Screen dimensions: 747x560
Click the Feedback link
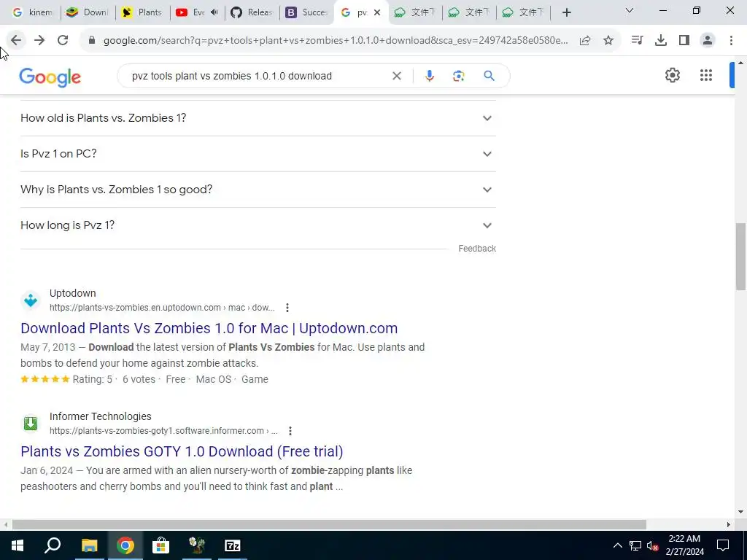pyautogui.click(x=477, y=249)
